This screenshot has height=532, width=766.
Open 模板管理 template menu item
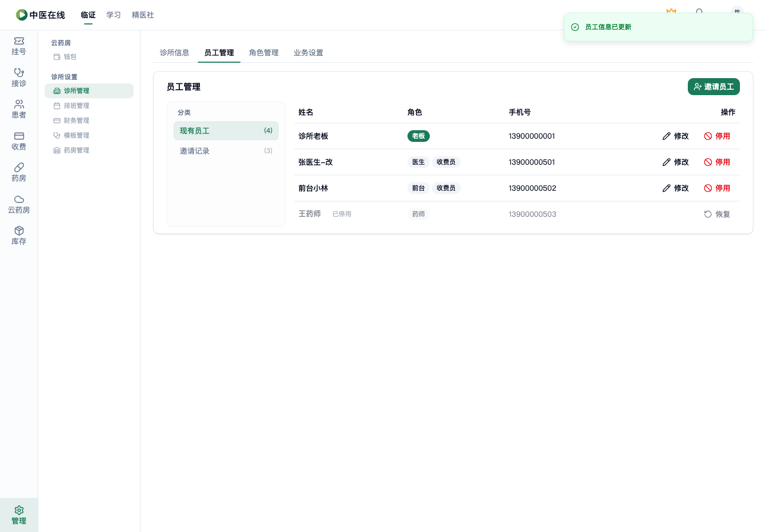click(x=89, y=136)
